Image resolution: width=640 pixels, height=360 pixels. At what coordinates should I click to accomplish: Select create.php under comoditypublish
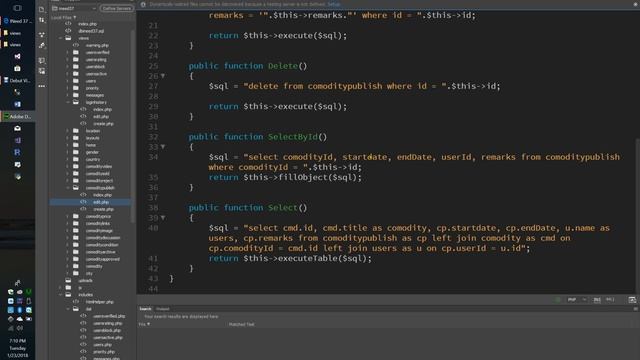click(103, 209)
